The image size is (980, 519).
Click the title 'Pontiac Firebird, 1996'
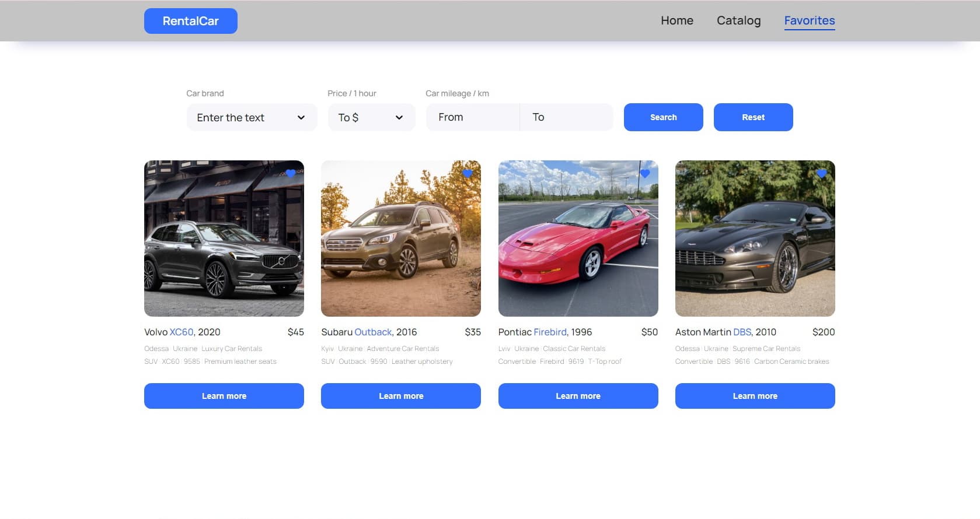[x=545, y=332]
